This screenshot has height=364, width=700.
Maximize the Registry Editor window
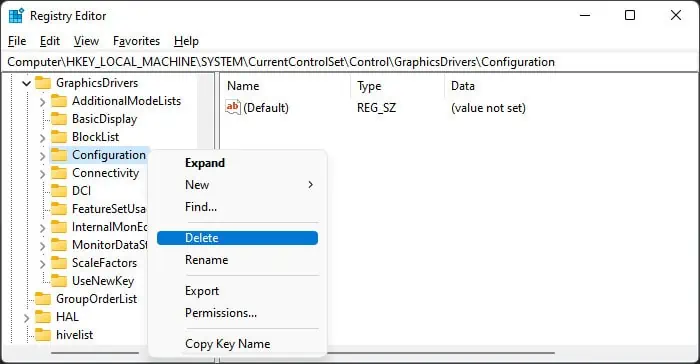click(630, 16)
